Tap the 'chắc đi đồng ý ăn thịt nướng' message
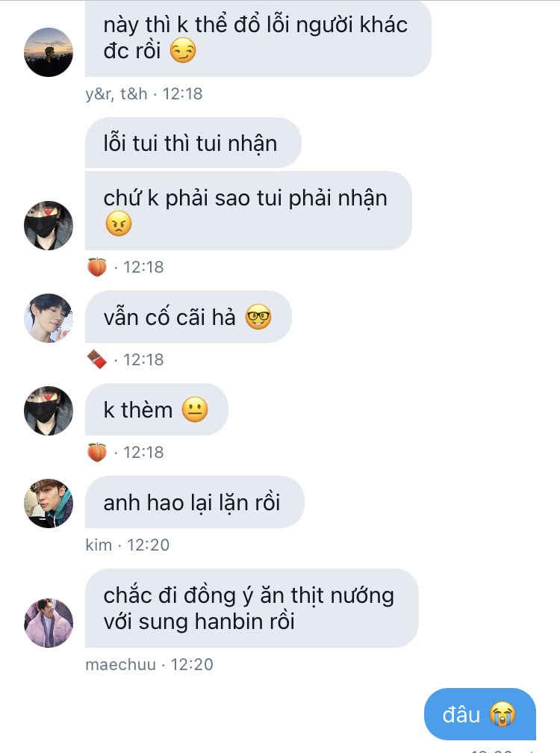Viewport: 560px width, 753px height. pyautogui.click(x=252, y=608)
